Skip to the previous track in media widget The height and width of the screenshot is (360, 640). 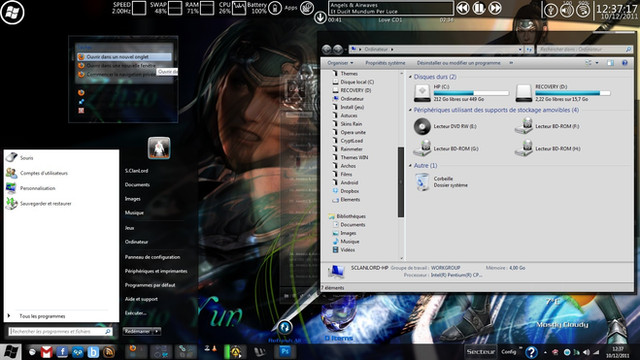(462, 8)
